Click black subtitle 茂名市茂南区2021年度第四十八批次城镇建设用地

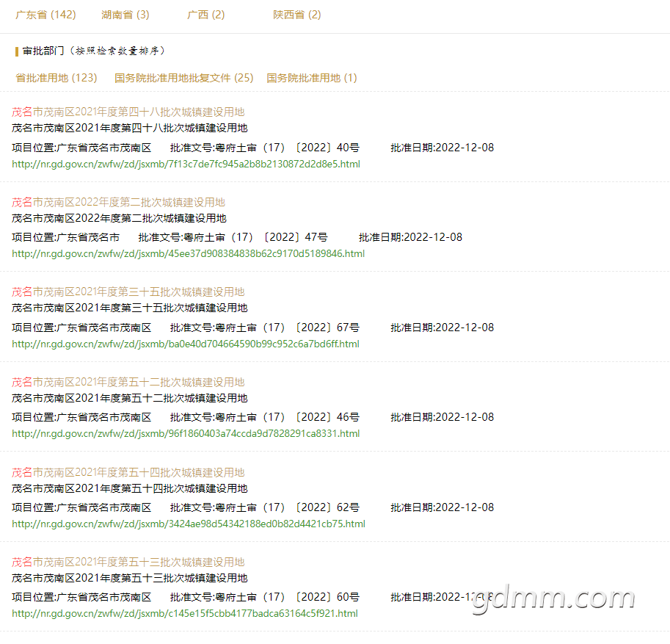click(129, 128)
